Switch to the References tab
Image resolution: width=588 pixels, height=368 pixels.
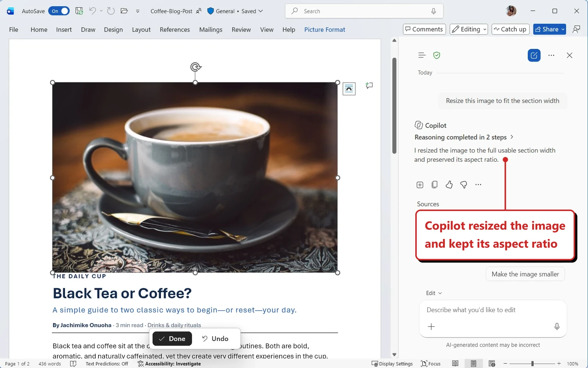(x=175, y=29)
